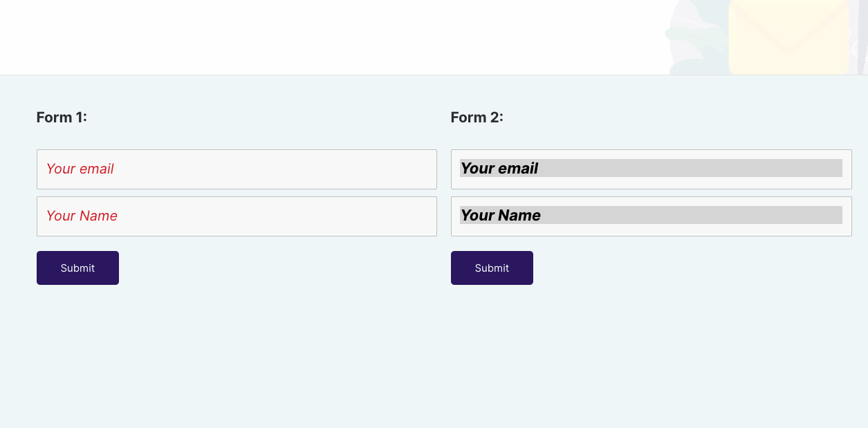Activate Form 1's dark purple Submit button
The width and height of the screenshot is (868, 428).
(x=77, y=268)
